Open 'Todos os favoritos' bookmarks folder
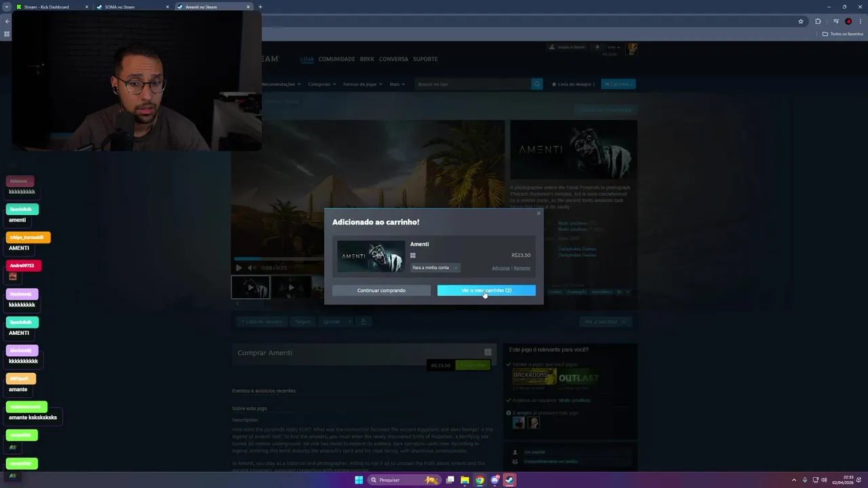 pos(843,34)
